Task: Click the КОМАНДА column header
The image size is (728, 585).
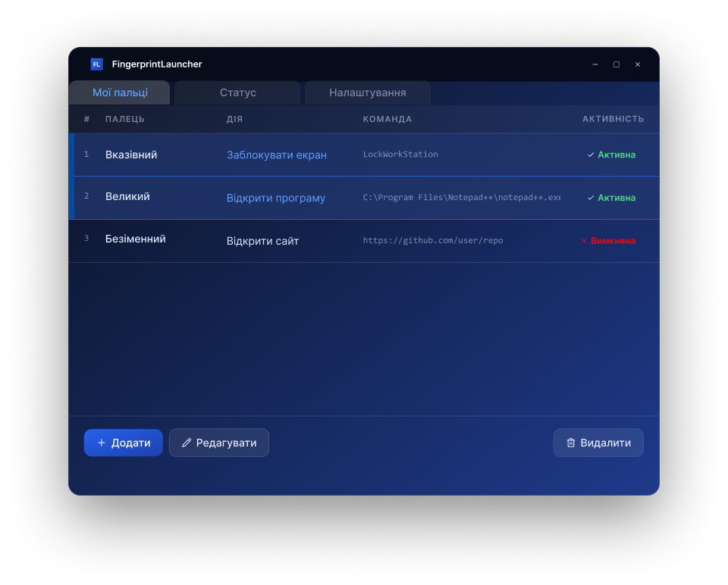Action: tap(388, 119)
